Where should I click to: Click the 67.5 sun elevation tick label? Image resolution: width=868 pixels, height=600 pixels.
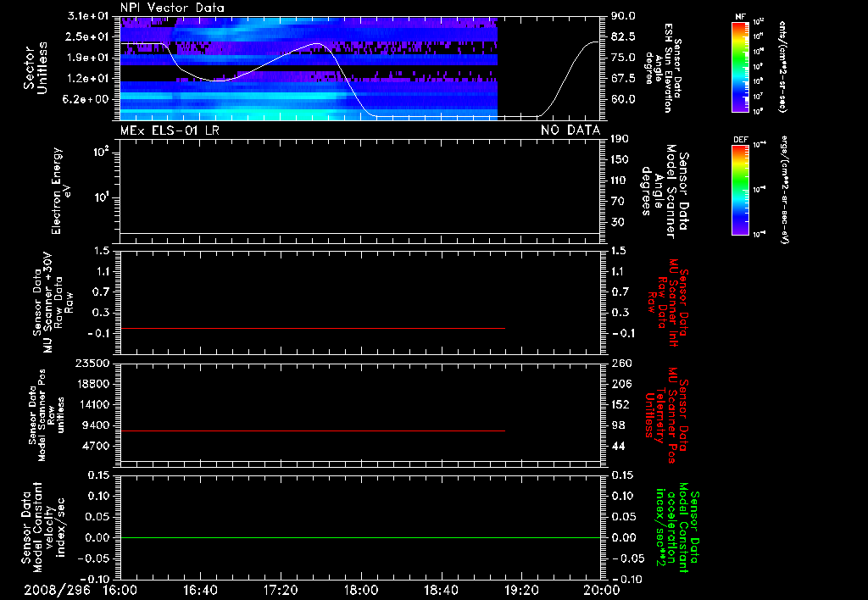(x=623, y=79)
